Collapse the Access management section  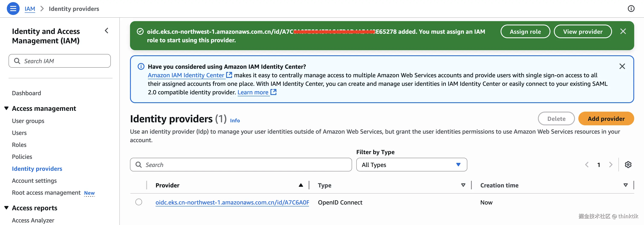pos(7,108)
